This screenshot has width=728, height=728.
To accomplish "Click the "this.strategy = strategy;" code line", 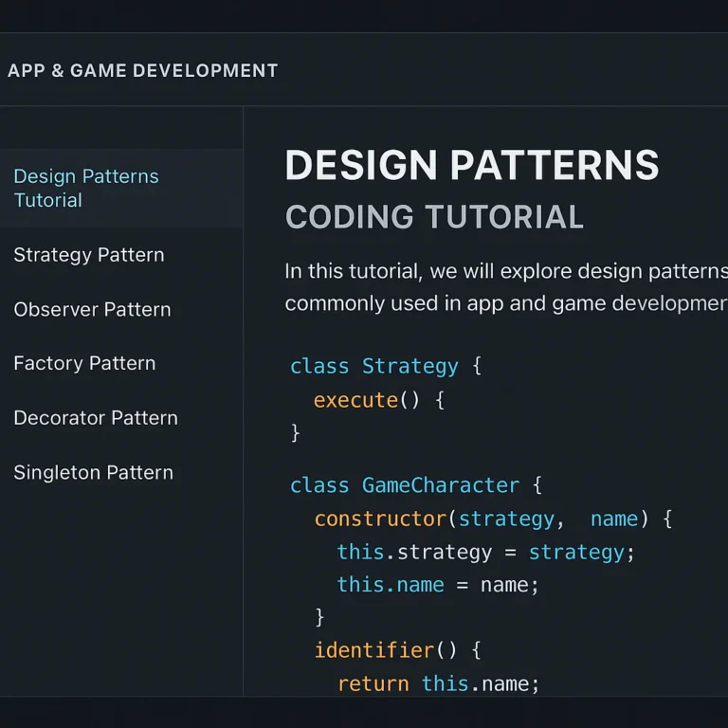I will click(x=485, y=552).
